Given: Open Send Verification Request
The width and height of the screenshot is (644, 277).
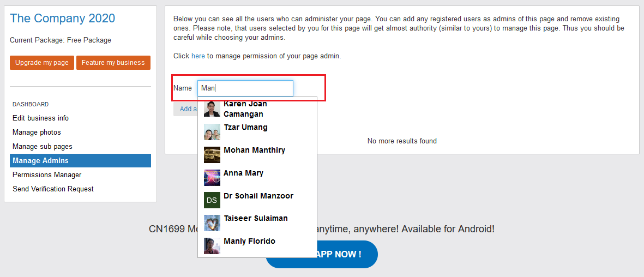Looking at the screenshot, I should coord(53,189).
